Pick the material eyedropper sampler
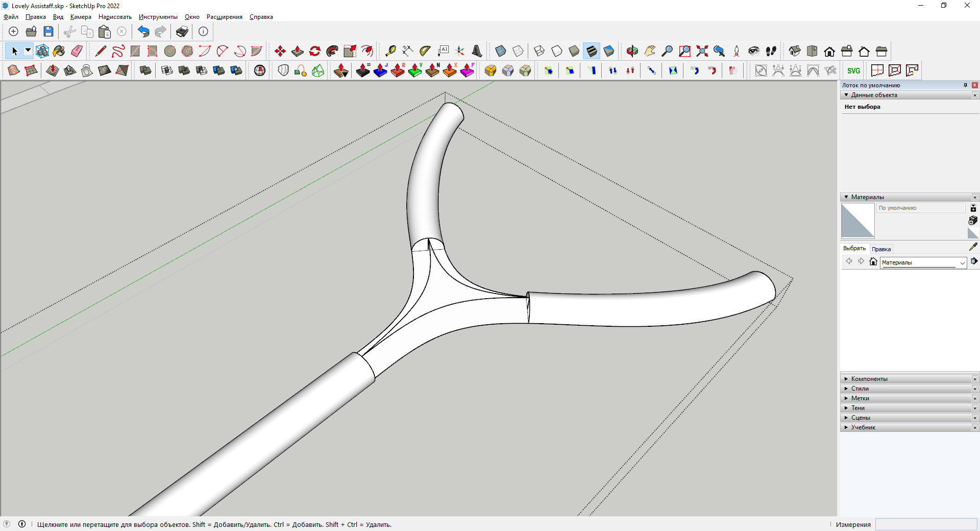 [x=973, y=247]
